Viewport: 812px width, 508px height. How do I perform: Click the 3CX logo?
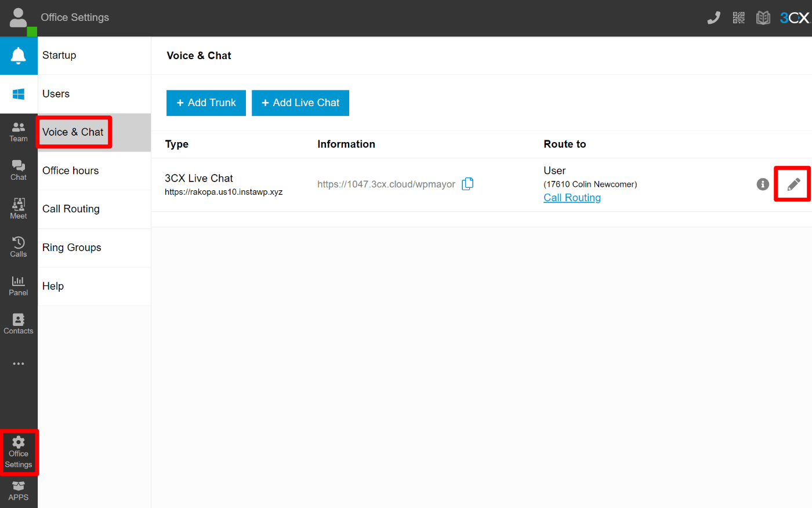coord(794,18)
